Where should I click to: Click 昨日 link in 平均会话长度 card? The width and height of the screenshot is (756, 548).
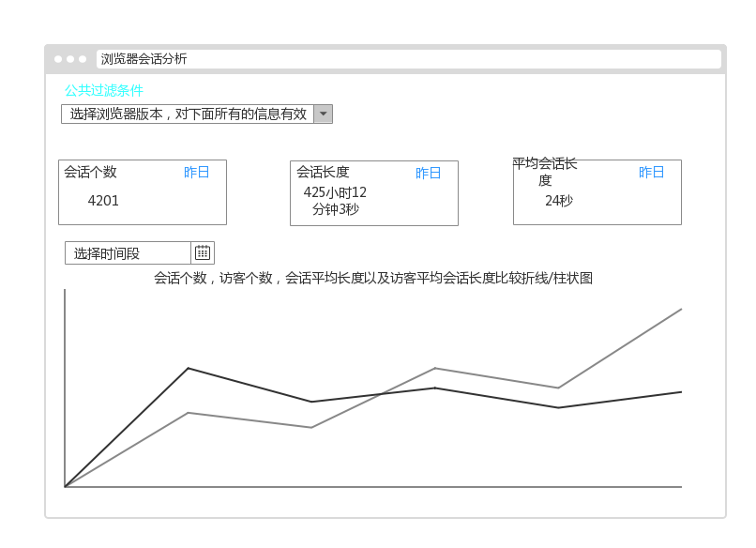tap(651, 173)
